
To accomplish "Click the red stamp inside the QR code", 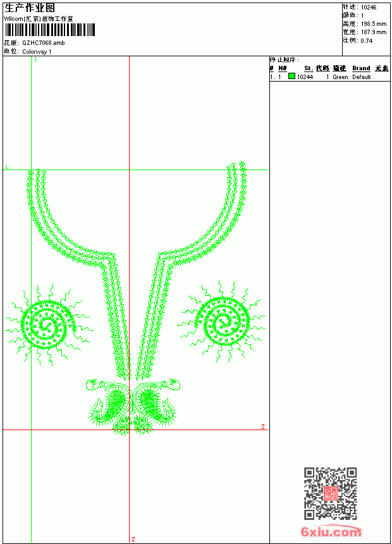I will coord(330,493).
